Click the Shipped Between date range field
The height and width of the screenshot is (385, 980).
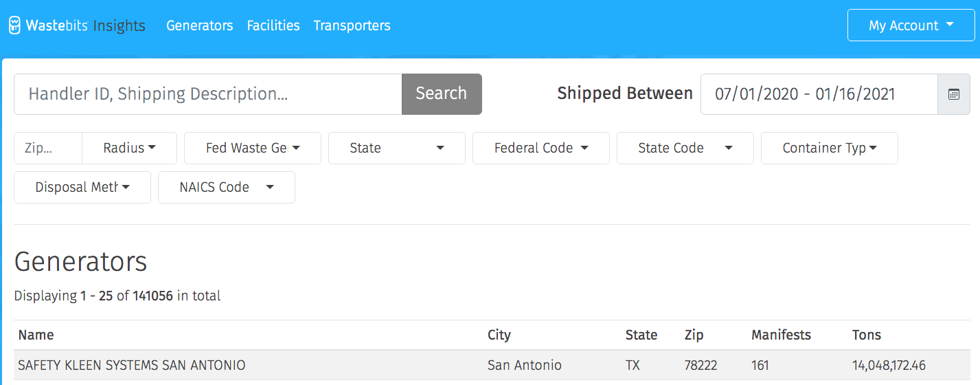(x=819, y=94)
